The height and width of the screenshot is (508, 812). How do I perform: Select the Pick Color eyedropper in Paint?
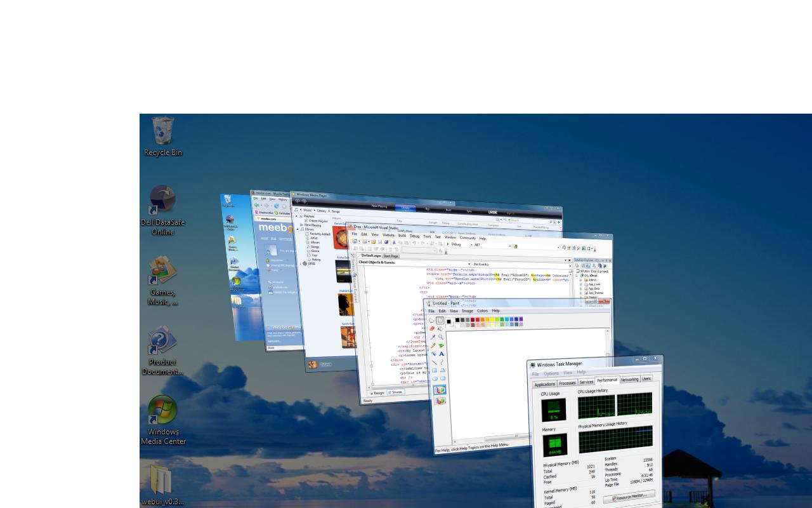click(432, 337)
